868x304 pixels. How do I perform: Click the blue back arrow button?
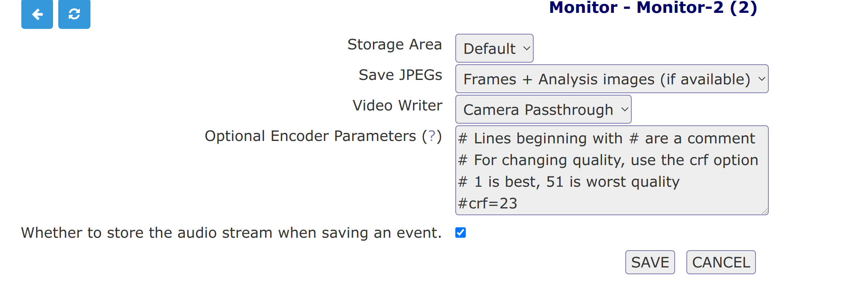pos(37,14)
